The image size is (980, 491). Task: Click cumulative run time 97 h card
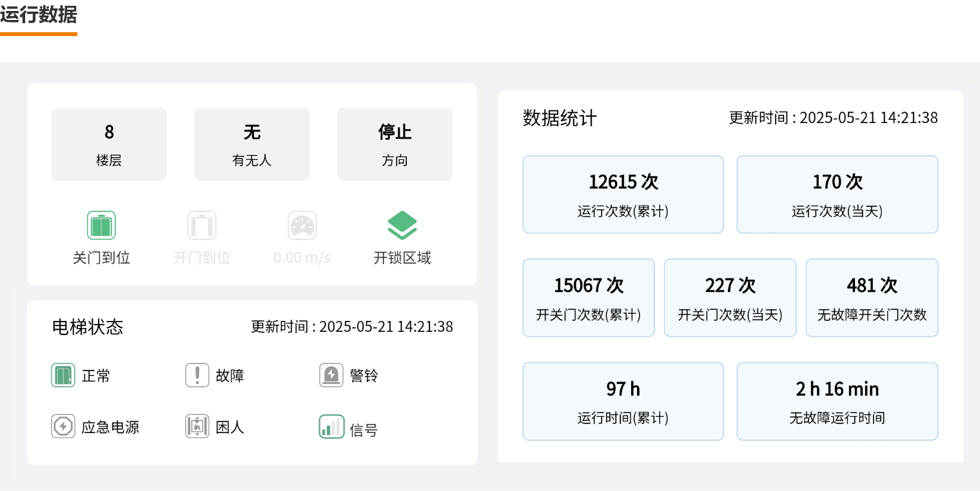(623, 401)
